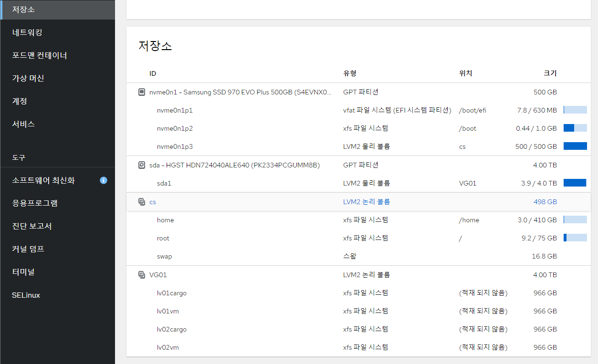
Task: Click the /home mount location
Action: (x=469, y=220)
